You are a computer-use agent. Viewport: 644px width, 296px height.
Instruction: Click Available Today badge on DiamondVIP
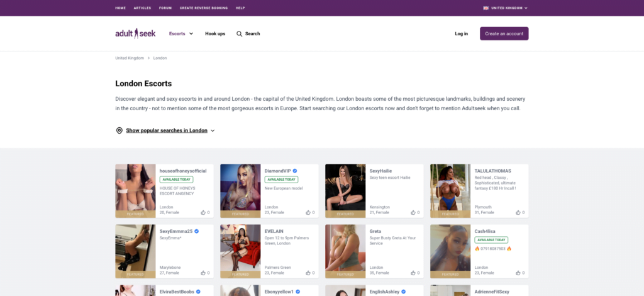tap(281, 179)
